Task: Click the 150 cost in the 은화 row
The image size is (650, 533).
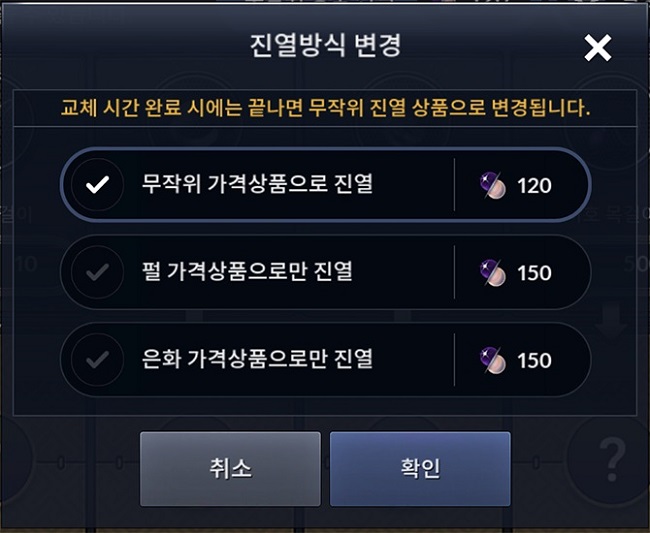Action: [535, 359]
